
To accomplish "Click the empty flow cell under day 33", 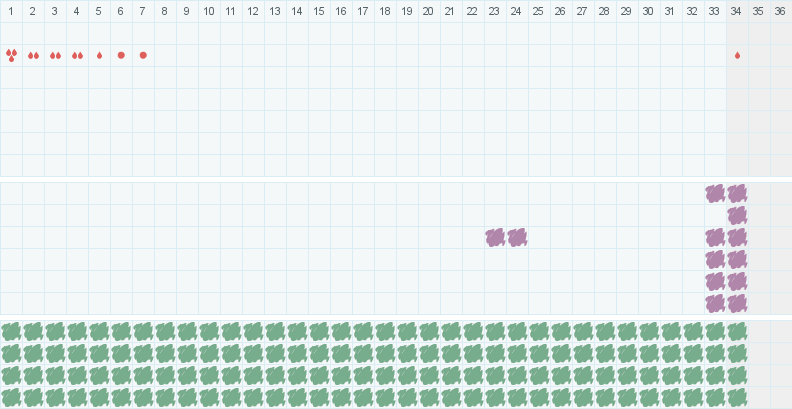I will pos(715,56).
